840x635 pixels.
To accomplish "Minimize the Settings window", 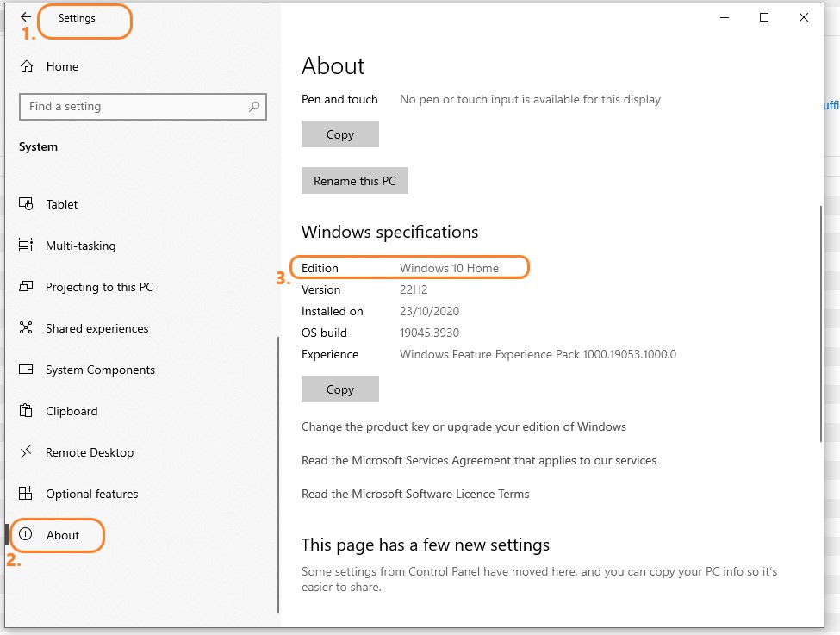I will pos(725,17).
